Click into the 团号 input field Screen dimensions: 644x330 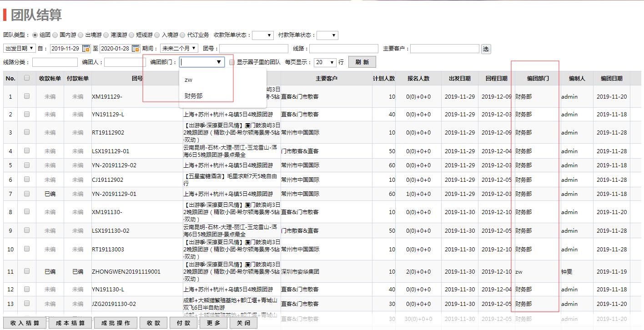pos(254,49)
